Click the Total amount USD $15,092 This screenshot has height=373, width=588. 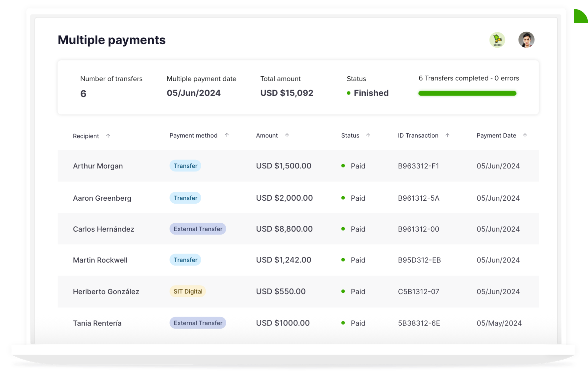coord(286,93)
